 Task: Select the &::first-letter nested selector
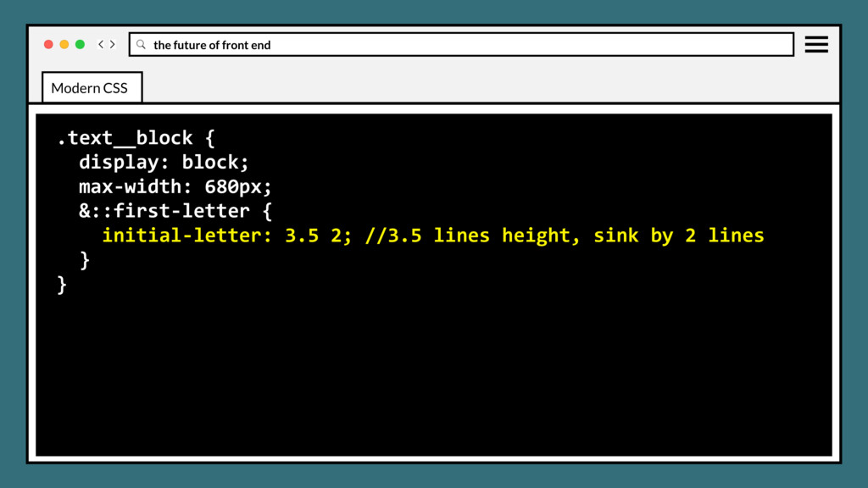175,211
